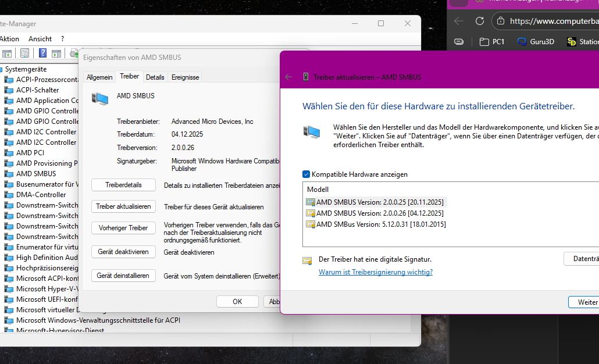This screenshot has width=599, height=364.
Task: Click the lock icon in the browser address bar
Action: [x=501, y=21]
